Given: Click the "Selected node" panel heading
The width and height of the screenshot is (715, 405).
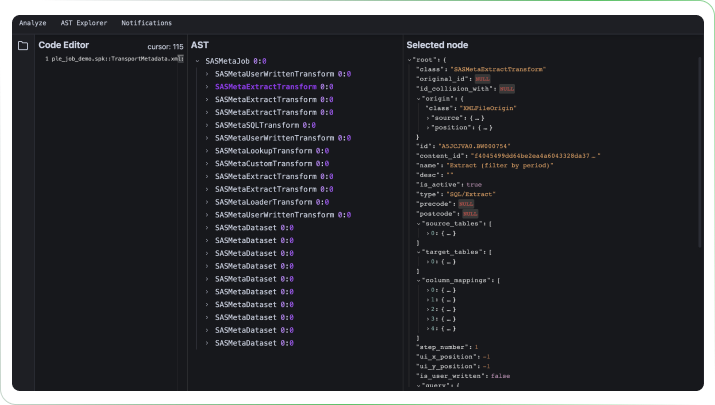Looking at the screenshot, I should tap(437, 45).
